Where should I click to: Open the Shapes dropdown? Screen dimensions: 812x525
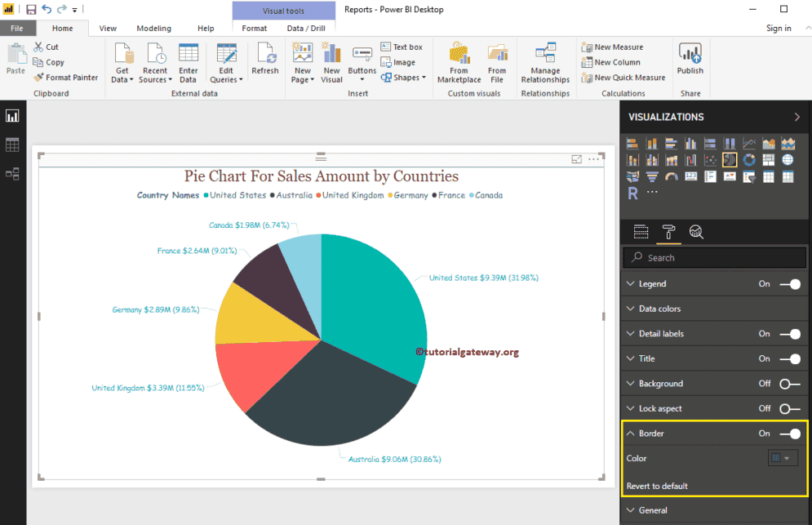(x=403, y=78)
